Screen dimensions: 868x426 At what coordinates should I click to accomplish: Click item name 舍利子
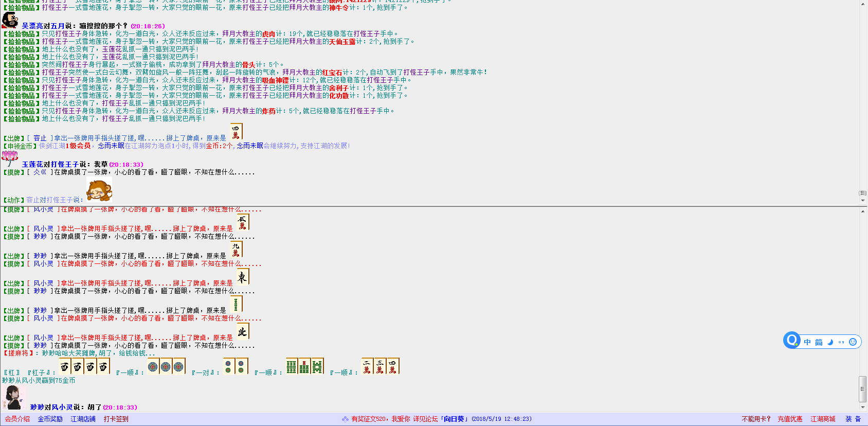click(x=339, y=88)
